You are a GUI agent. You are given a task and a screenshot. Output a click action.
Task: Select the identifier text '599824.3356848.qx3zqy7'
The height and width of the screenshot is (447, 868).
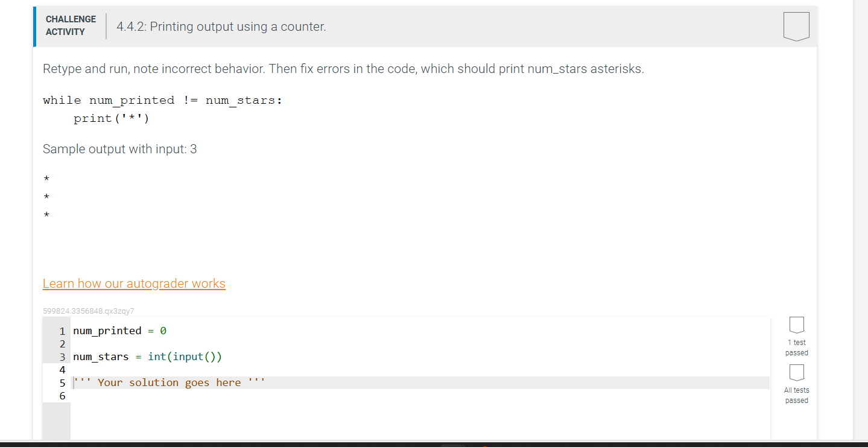pos(88,311)
